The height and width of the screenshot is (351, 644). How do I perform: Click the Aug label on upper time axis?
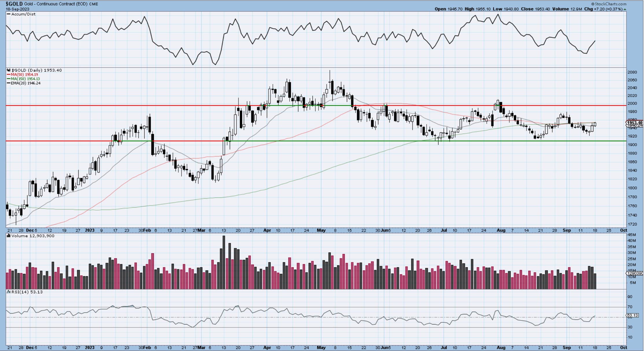501,230
